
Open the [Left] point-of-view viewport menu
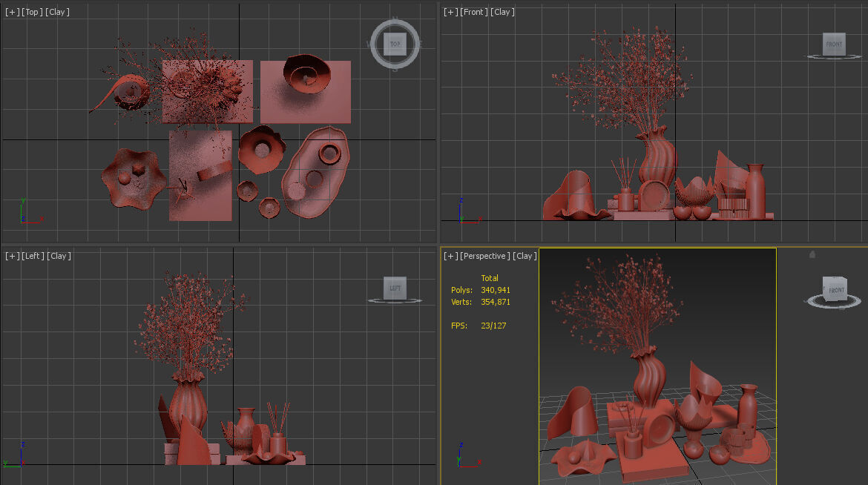33,256
